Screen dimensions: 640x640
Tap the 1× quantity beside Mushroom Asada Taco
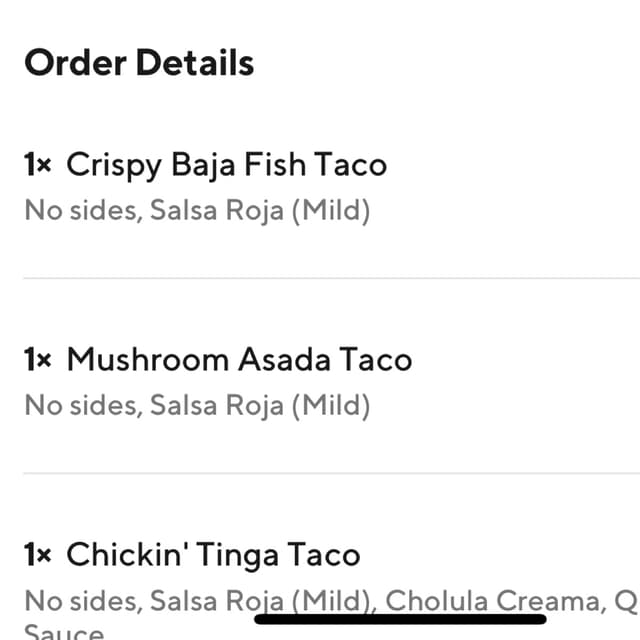click(38, 360)
